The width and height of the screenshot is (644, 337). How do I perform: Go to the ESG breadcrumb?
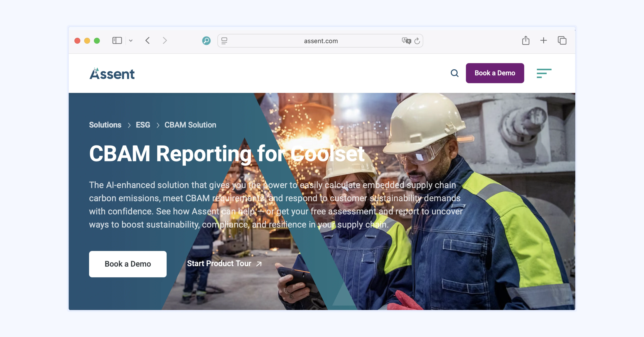tap(143, 125)
